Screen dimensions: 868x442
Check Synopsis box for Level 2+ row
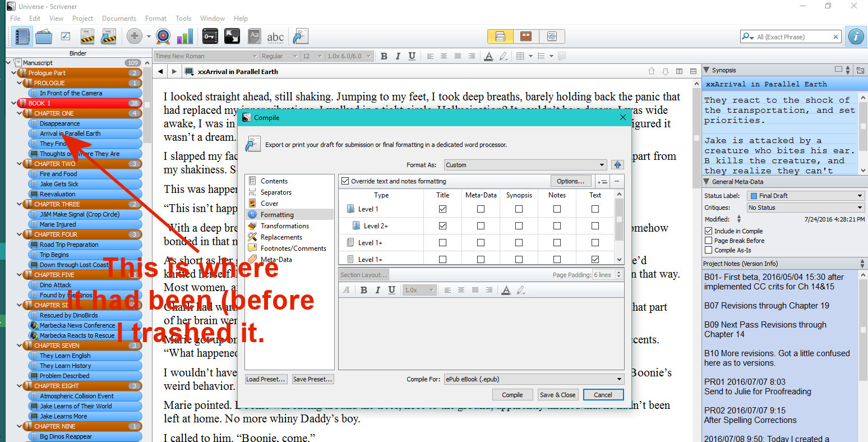coord(519,225)
